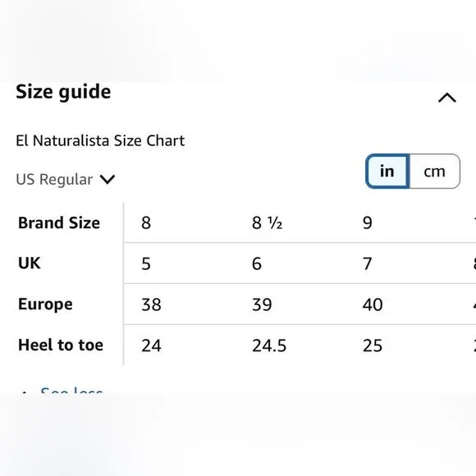
Task: Click the Size guide heading
Action: pos(63,91)
